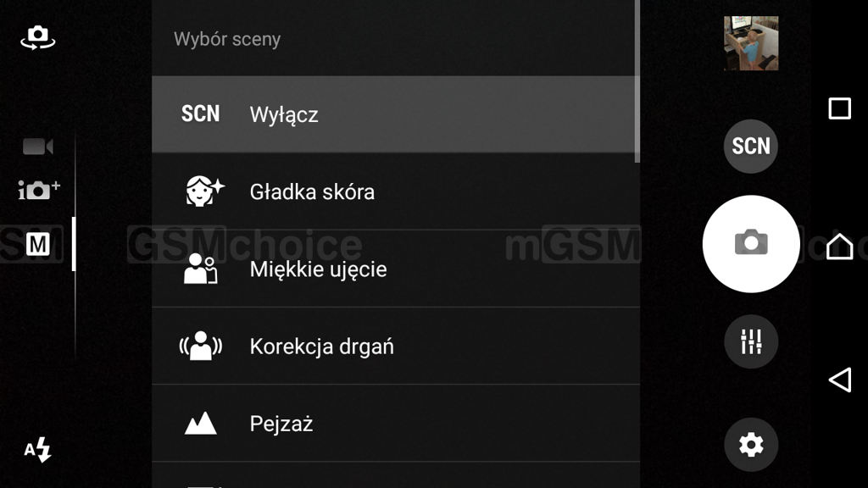
Task: Open camera settings gear
Action: click(751, 444)
